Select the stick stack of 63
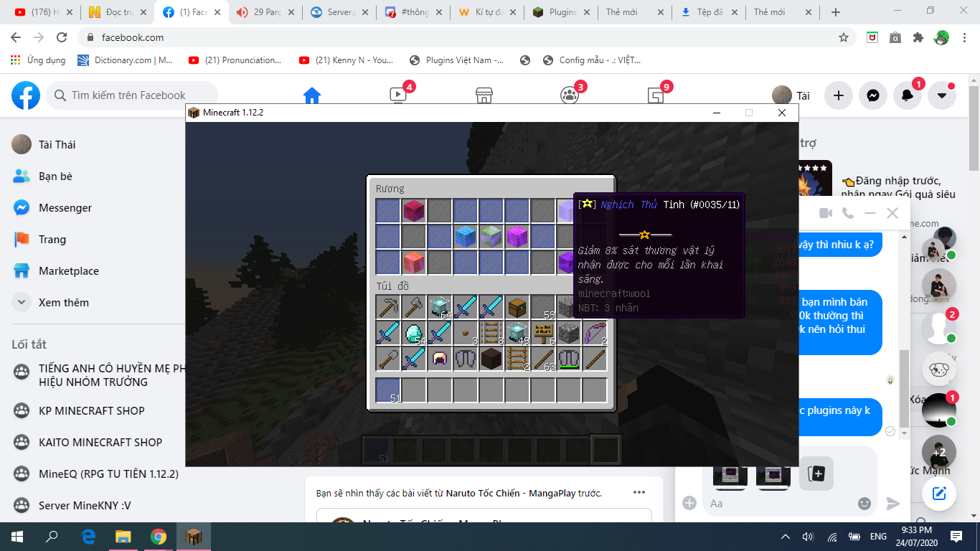The width and height of the screenshot is (980, 551). tap(543, 359)
